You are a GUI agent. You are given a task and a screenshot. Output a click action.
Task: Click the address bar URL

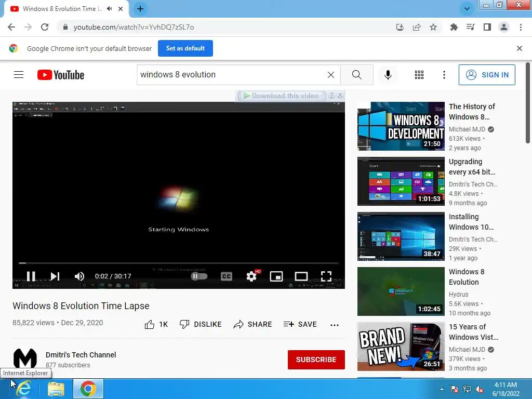coord(134,27)
